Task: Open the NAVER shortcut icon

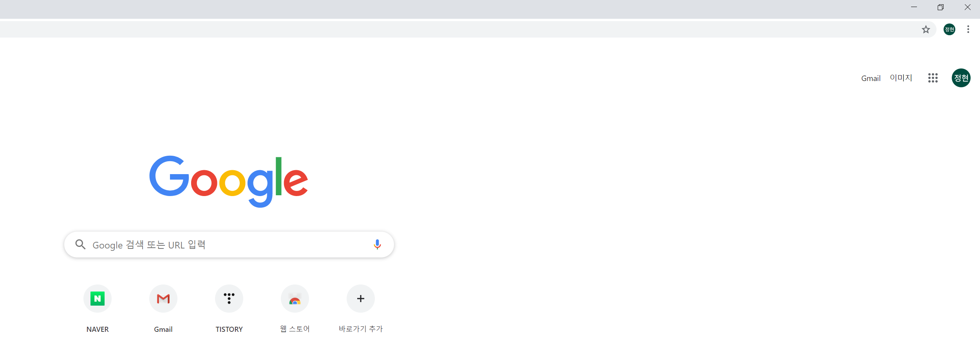Action: [x=98, y=299]
